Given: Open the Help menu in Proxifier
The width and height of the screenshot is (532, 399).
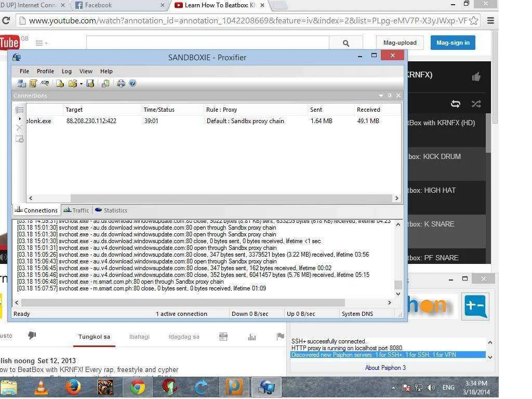Looking at the screenshot, I should point(106,71).
